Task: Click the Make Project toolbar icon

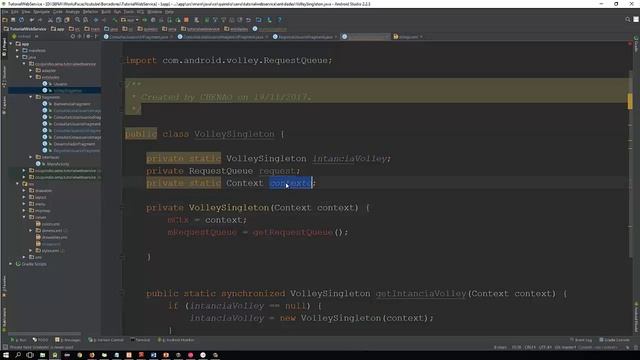Action: click(115, 20)
